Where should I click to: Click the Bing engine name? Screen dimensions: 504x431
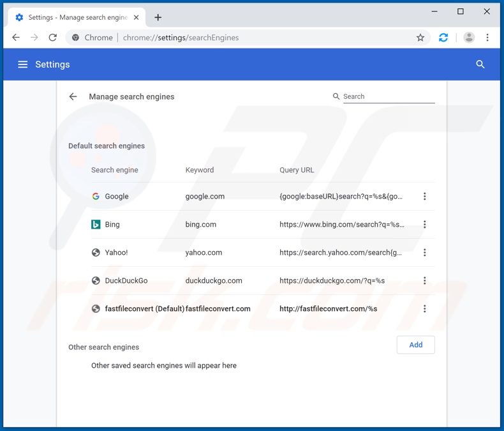[x=112, y=225]
